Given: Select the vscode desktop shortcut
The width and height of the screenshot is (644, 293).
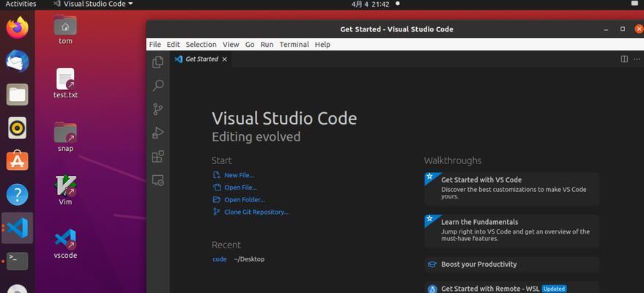Looking at the screenshot, I should tap(65, 244).
